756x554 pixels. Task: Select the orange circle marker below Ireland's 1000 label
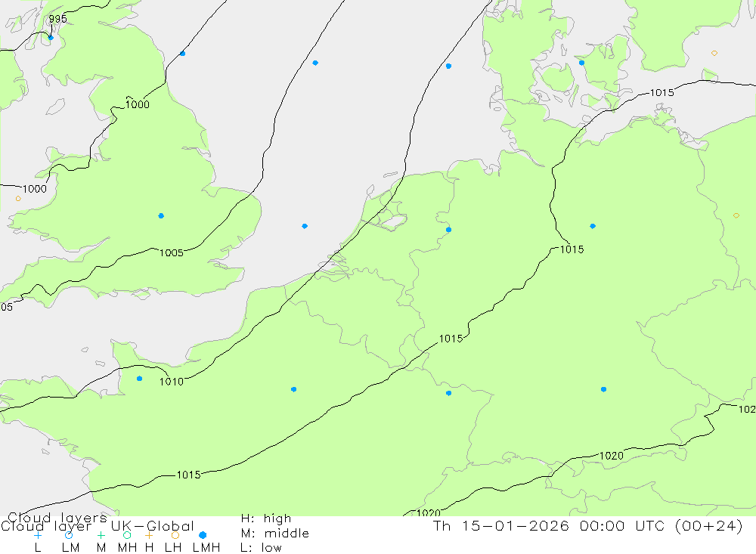pos(18,199)
